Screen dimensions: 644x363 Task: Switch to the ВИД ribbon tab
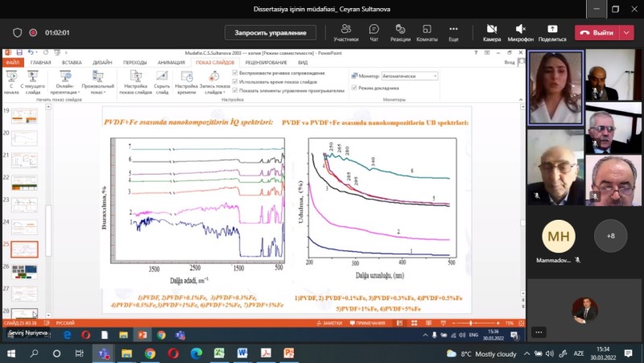click(x=303, y=63)
